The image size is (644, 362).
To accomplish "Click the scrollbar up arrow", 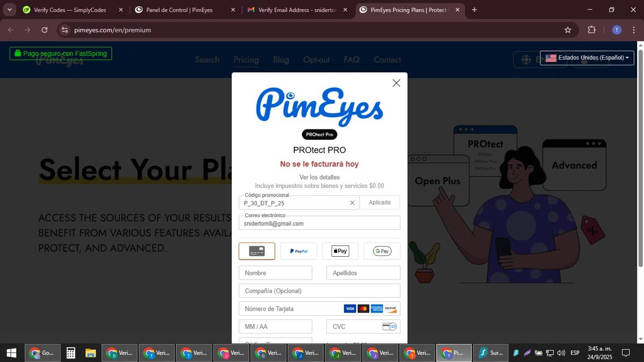I will click(641, 45).
